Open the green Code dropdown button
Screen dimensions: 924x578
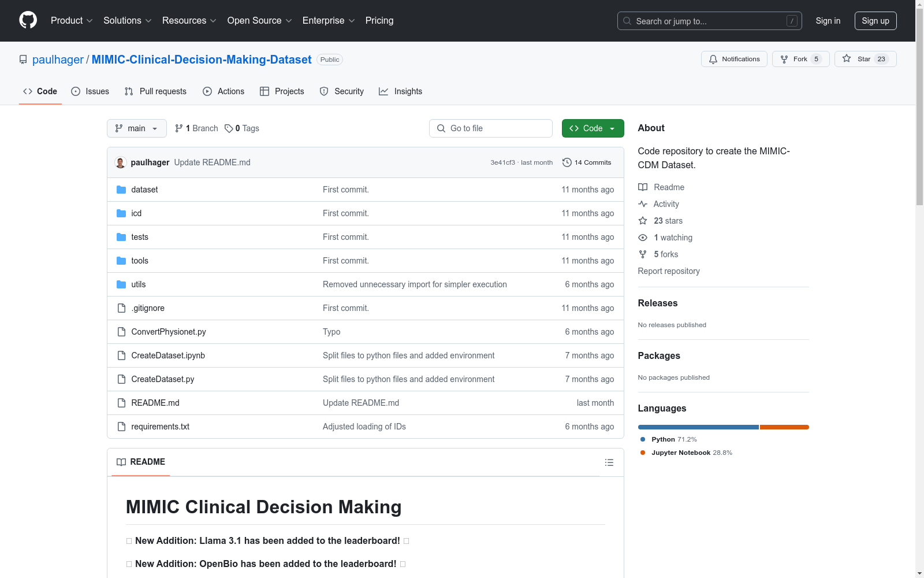pyautogui.click(x=593, y=128)
